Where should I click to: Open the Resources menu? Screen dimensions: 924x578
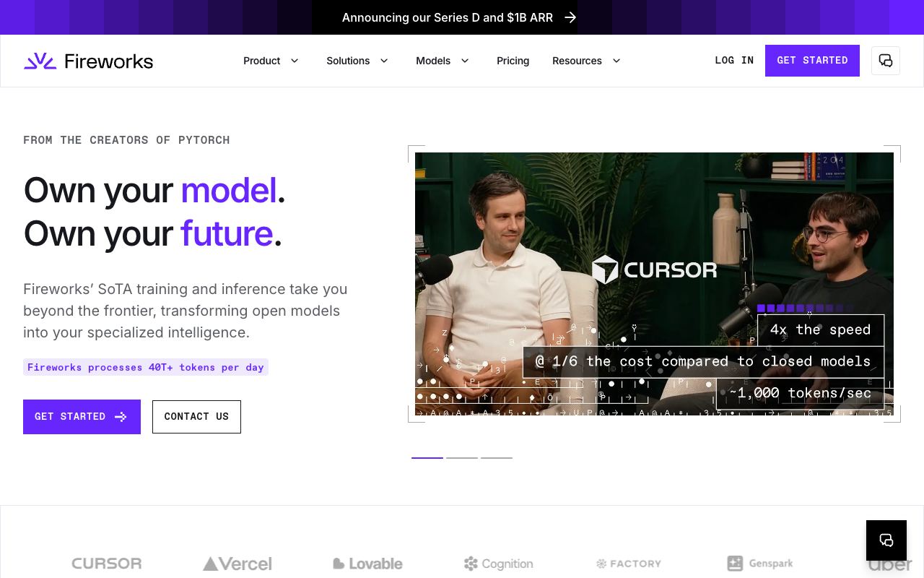[586, 61]
